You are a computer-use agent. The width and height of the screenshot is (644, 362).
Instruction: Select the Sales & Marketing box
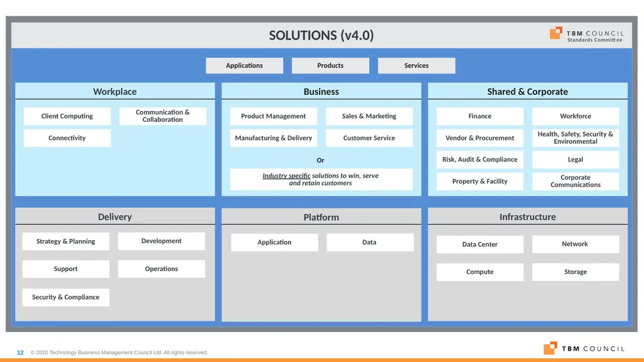[x=369, y=116]
